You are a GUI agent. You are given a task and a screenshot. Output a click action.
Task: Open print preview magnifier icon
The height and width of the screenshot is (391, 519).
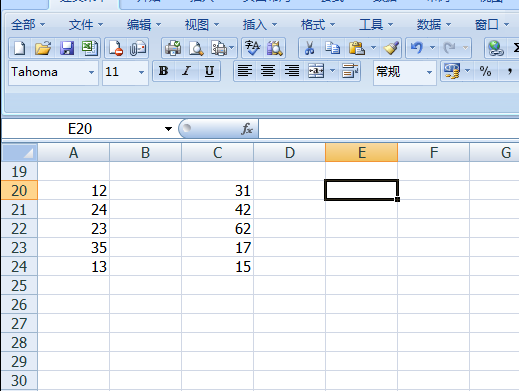[x=196, y=48]
